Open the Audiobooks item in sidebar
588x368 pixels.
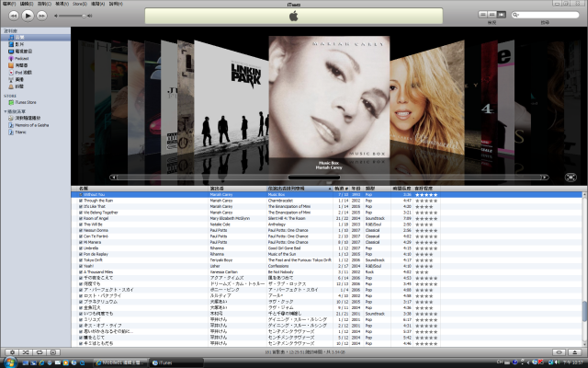(x=36, y=65)
